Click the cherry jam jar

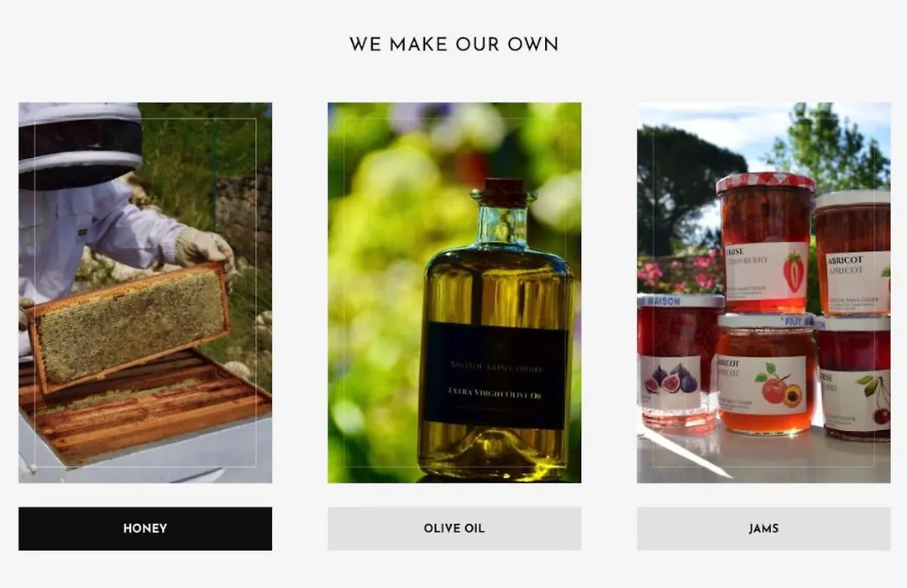coord(855,379)
